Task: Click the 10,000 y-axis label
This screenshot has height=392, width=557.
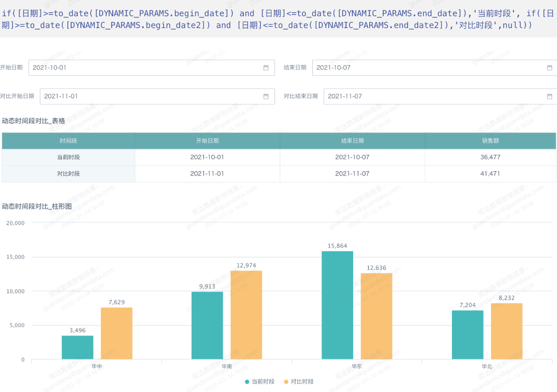Action: point(15,291)
